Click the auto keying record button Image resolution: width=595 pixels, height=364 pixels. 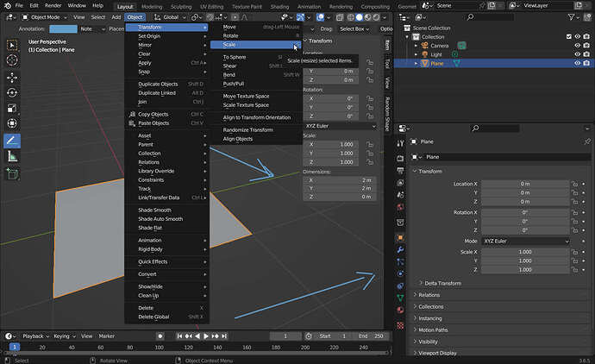coord(160,336)
